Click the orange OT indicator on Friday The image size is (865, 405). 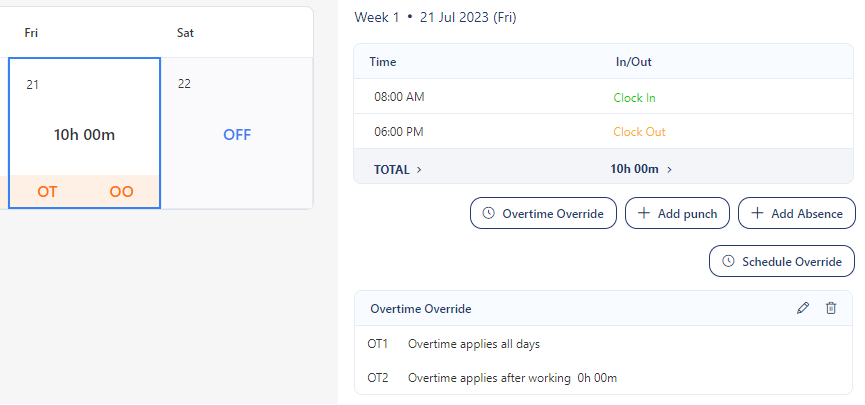coord(47,192)
